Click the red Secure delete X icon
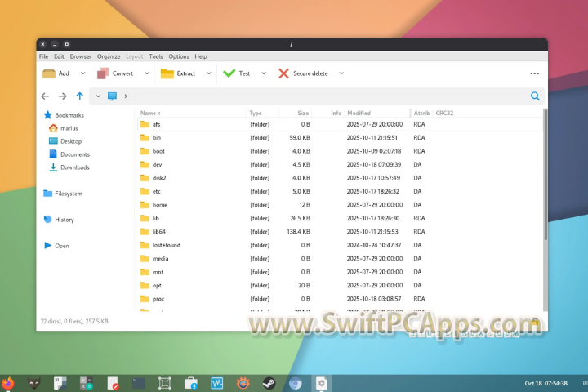Viewport: 588px width, 392px height. tap(284, 73)
